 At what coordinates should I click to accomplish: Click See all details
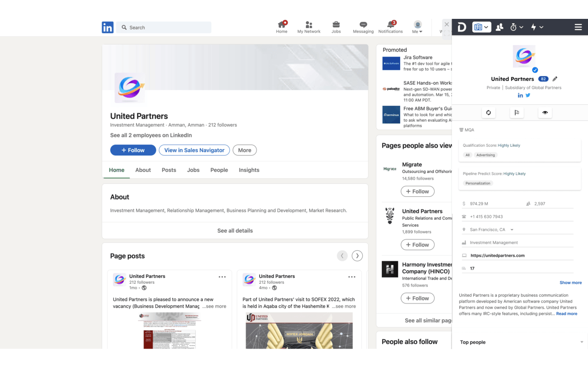[x=235, y=230]
